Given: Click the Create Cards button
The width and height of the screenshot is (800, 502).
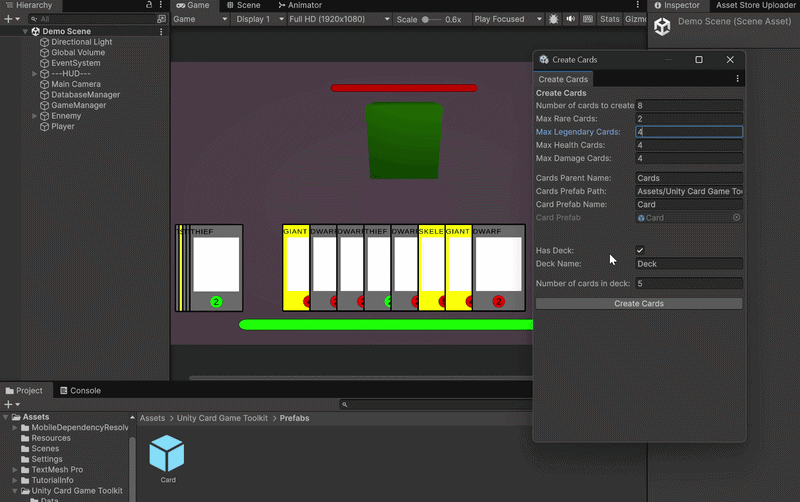Looking at the screenshot, I should (639, 304).
